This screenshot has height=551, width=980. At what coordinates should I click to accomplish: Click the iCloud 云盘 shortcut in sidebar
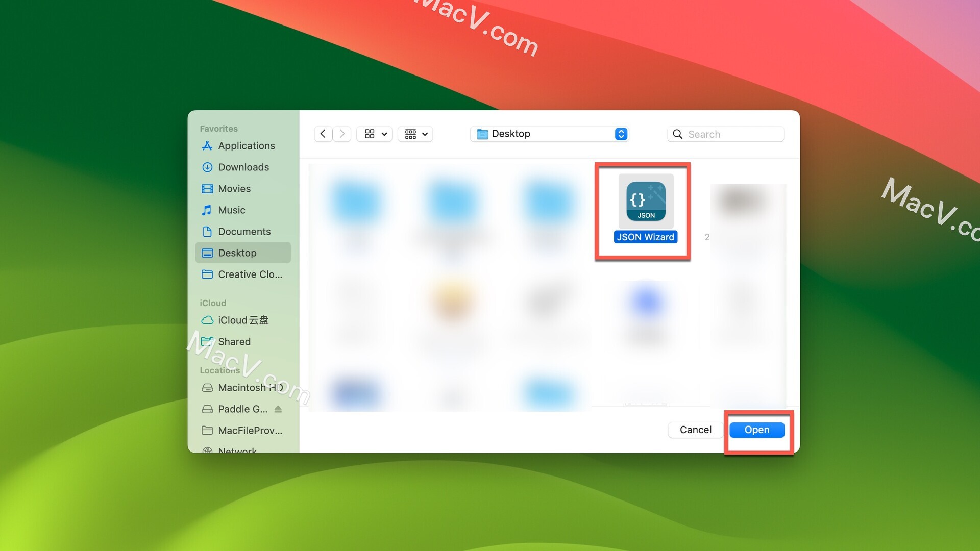(243, 320)
